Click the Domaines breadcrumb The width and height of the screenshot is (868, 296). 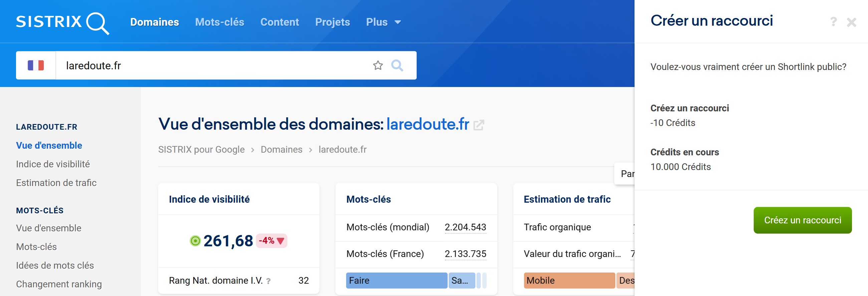[x=281, y=149]
